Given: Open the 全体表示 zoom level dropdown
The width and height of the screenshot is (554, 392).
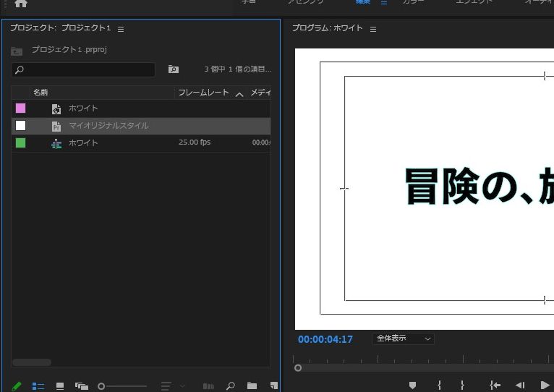Looking at the screenshot, I should (404, 338).
